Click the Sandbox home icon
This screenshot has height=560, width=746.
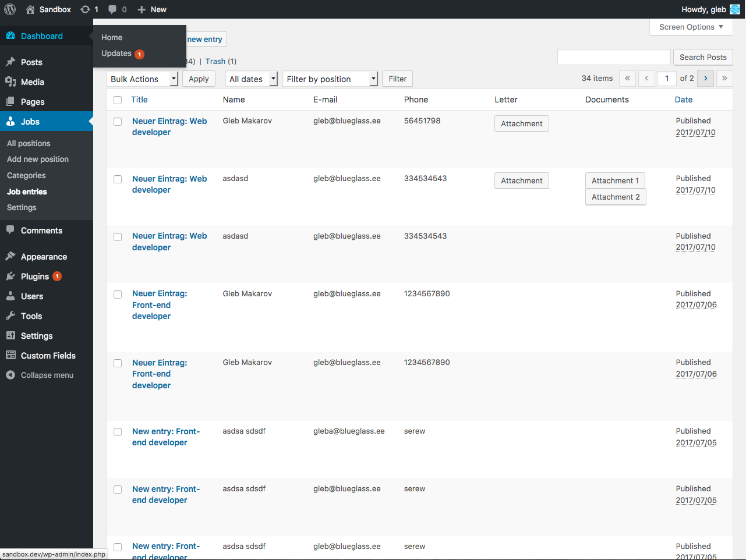click(30, 9)
